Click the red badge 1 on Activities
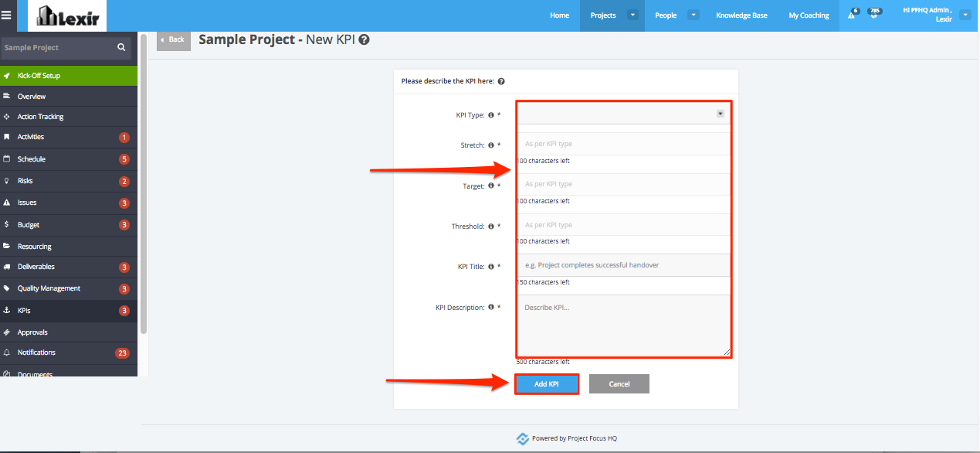The height and width of the screenshot is (453, 980). coord(124,138)
